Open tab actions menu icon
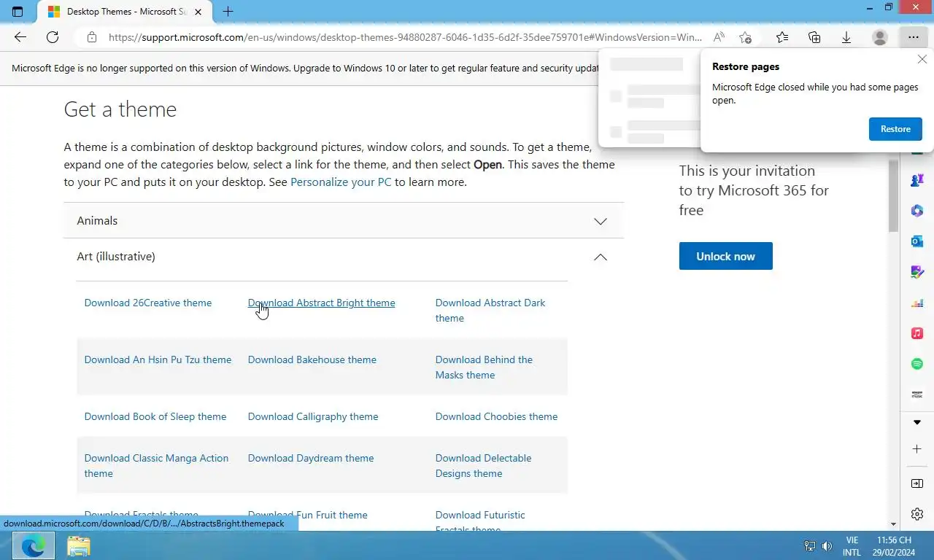The width and height of the screenshot is (934, 560). 18,12
